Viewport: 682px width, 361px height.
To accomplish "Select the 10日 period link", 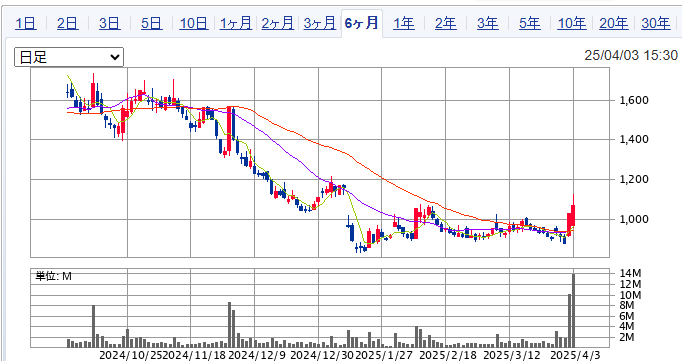I will tap(194, 23).
